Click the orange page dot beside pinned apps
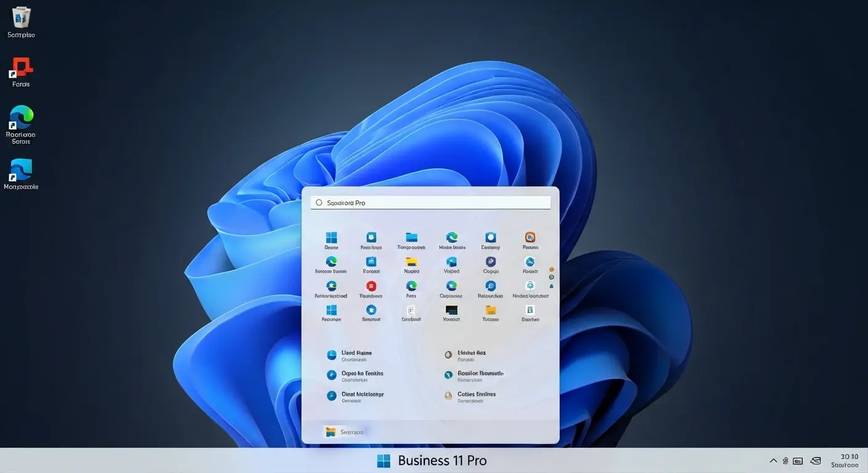Image resolution: width=868 pixels, height=473 pixels. tap(551, 269)
